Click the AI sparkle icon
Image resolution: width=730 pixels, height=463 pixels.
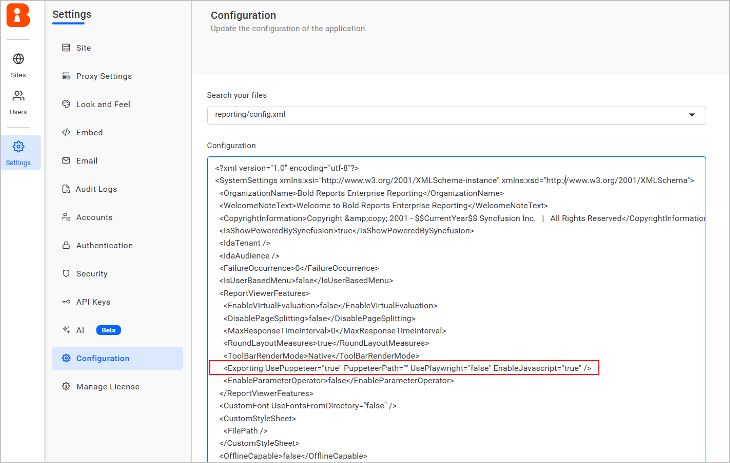click(x=66, y=330)
